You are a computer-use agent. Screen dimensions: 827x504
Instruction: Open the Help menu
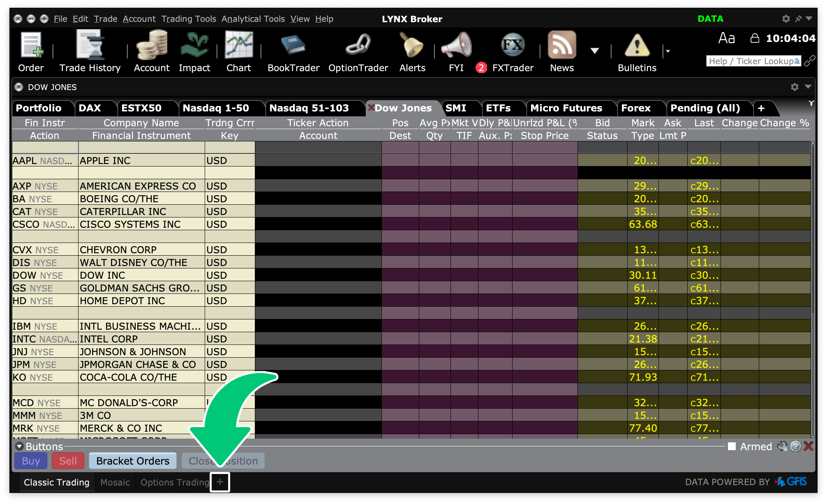pyautogui.click(x=324, y=19)
